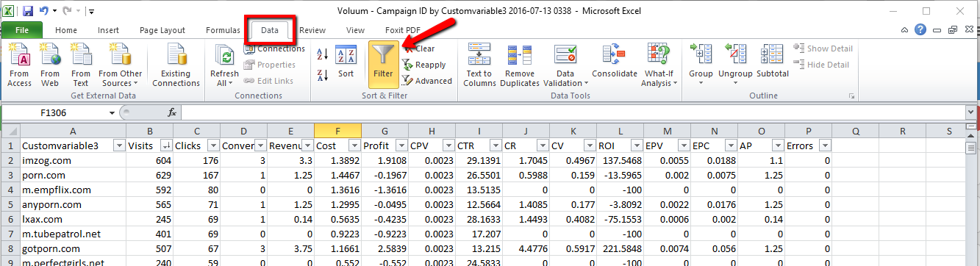Click the Ungroup outline icon

coord(735,54)
